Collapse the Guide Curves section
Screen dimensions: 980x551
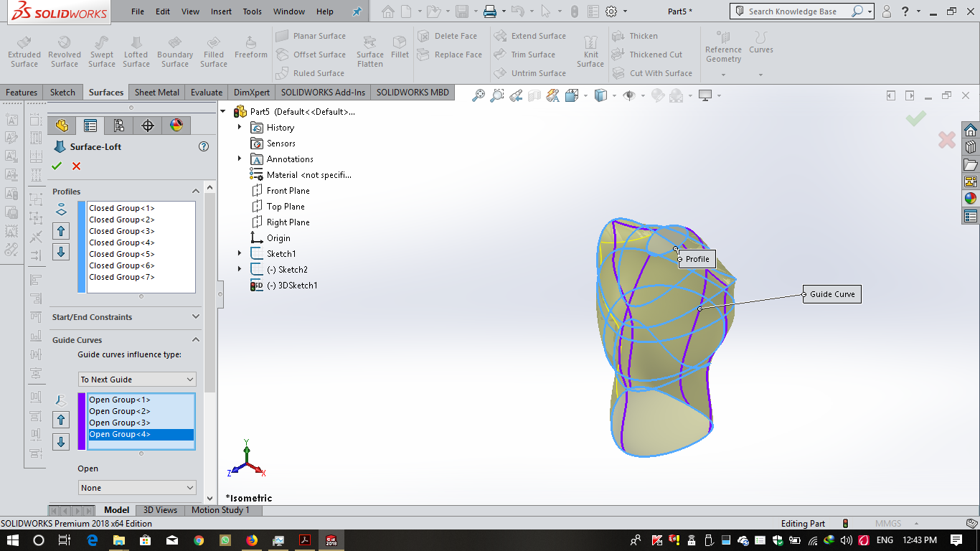[195, 340]
